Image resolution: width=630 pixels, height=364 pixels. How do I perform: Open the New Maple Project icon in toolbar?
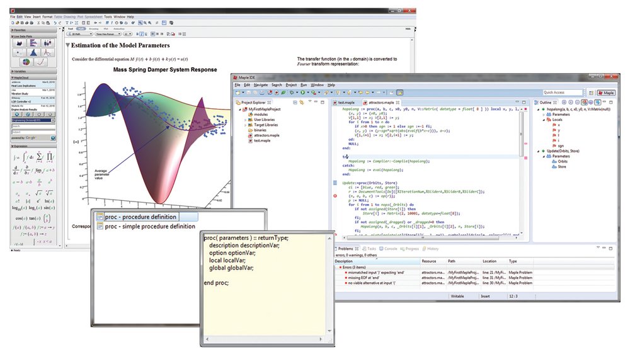click(x=237, y=93)
